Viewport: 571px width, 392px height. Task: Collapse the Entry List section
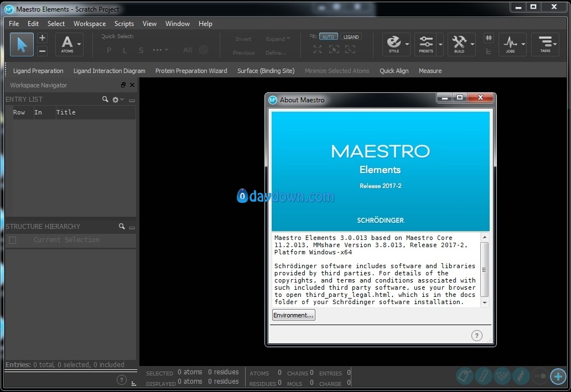tap(132, 100)
